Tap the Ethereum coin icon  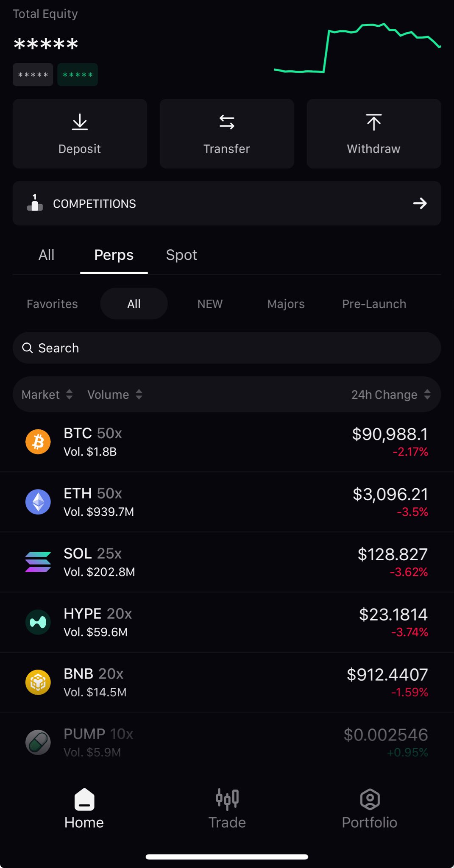(x=38, y=502)
